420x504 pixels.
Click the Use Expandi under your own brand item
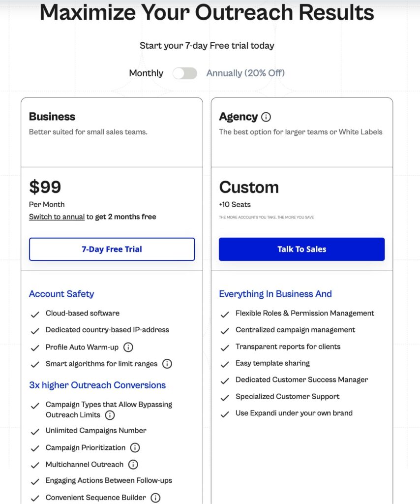tap(294, 413)
